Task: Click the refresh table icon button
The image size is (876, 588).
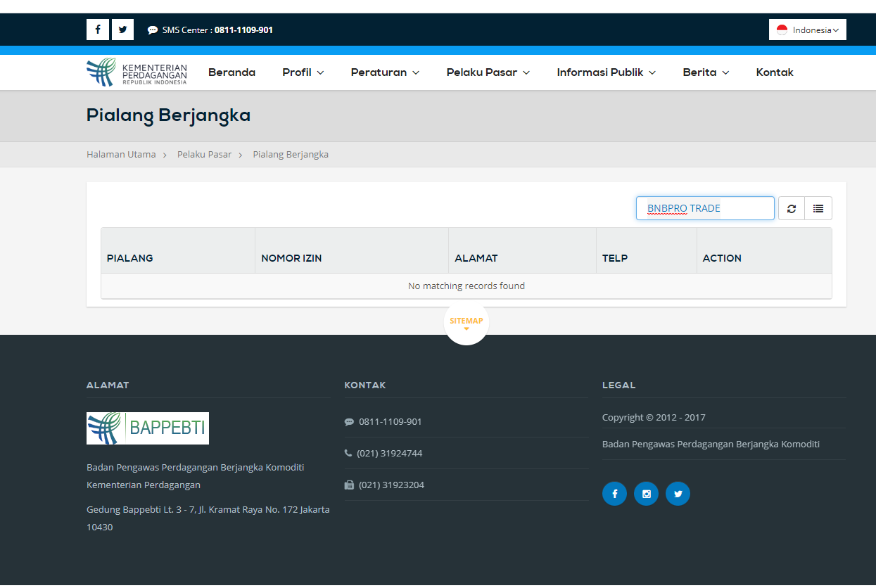Action: point(791,208)
